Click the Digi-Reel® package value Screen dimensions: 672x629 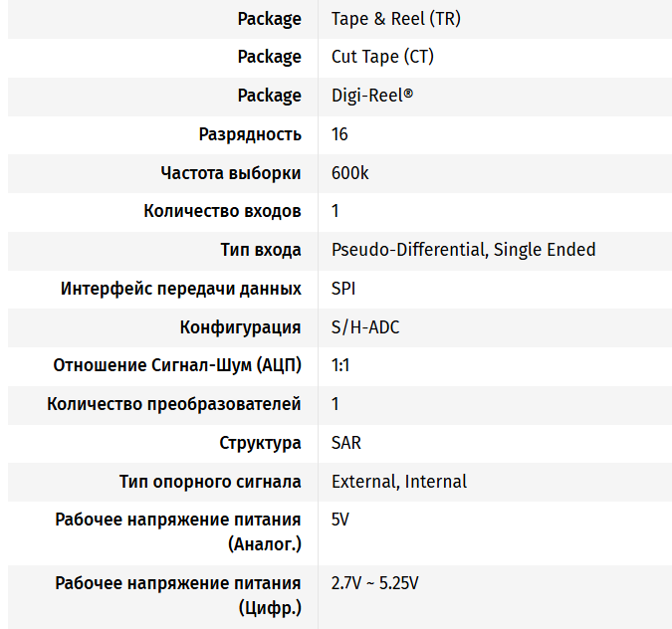372,96
